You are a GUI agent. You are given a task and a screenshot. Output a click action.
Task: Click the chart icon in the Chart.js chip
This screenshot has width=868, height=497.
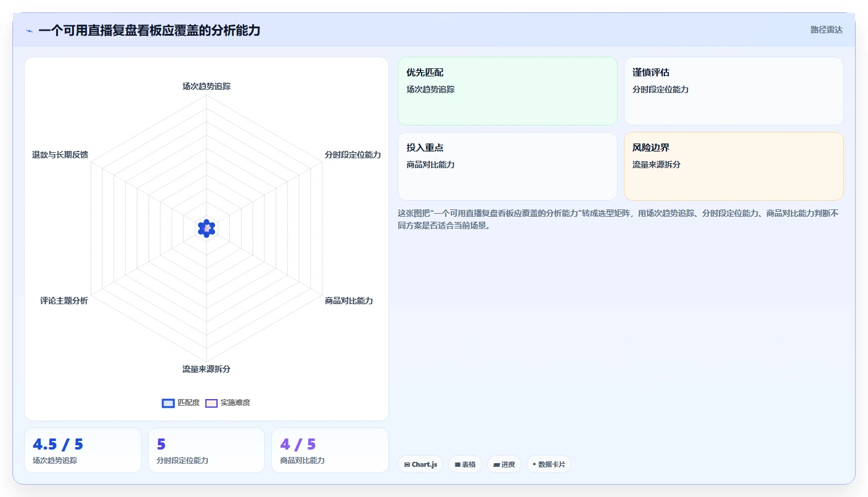(407, 464)
